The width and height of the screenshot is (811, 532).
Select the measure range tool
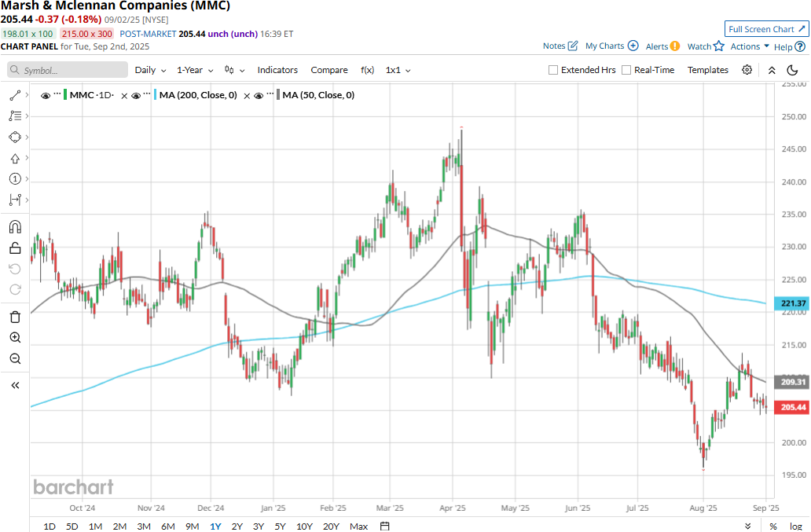click(15, 200)
